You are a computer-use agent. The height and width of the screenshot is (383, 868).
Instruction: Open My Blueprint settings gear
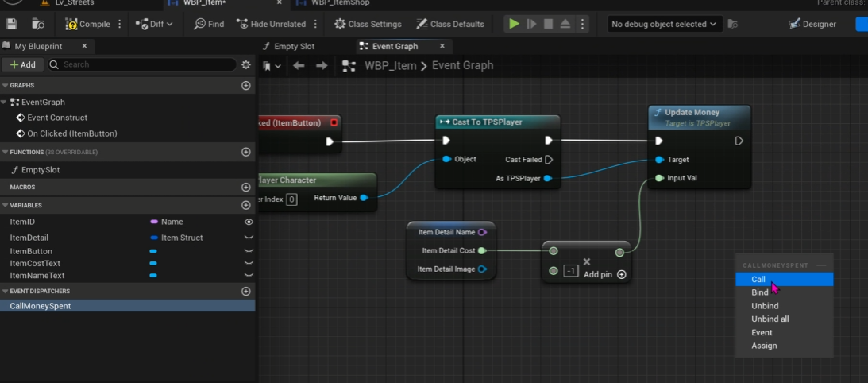pyautogui.click(x=246, y=65)
